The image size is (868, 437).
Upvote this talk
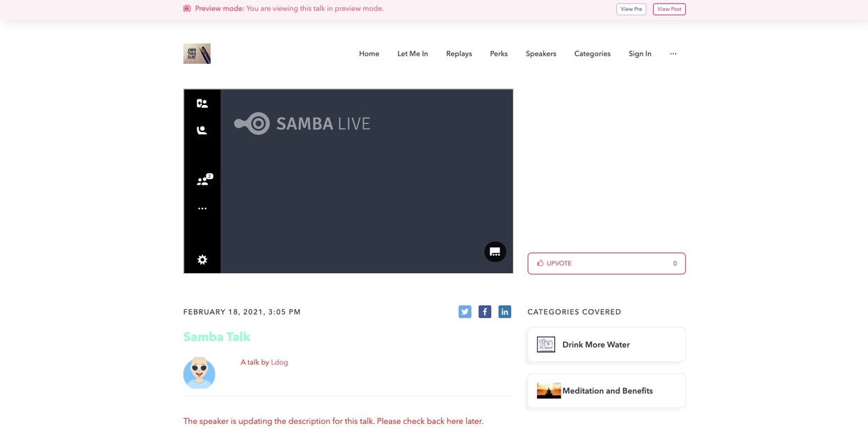[606, 263]
